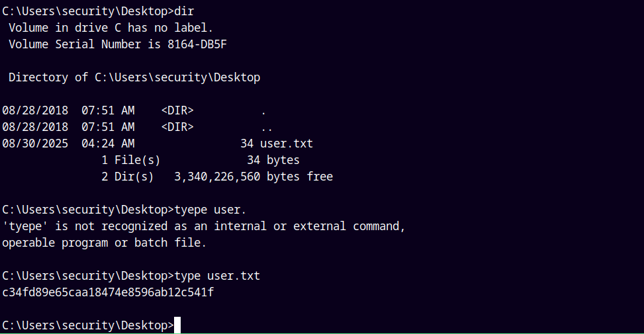The width and height of the screenshot is (644, 334).
Task: Click the '2 Dir(s)' summary text
Action: click(128, 177)
